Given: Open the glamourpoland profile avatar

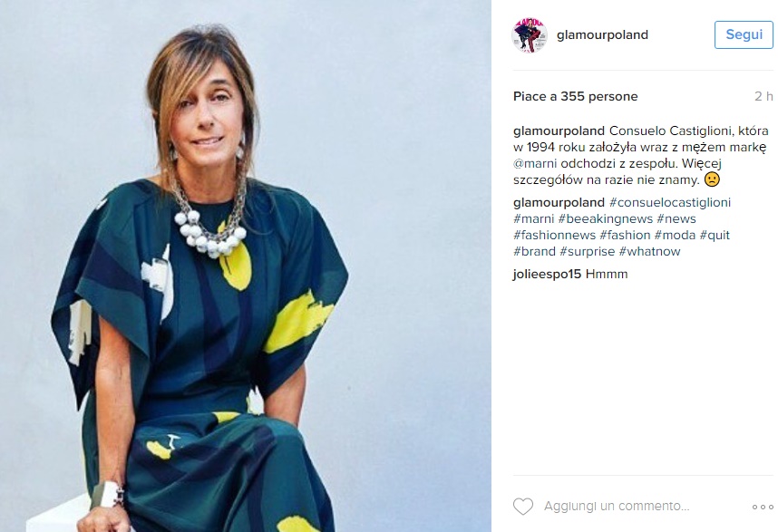Looking at the screenshot, I should 530,35.
